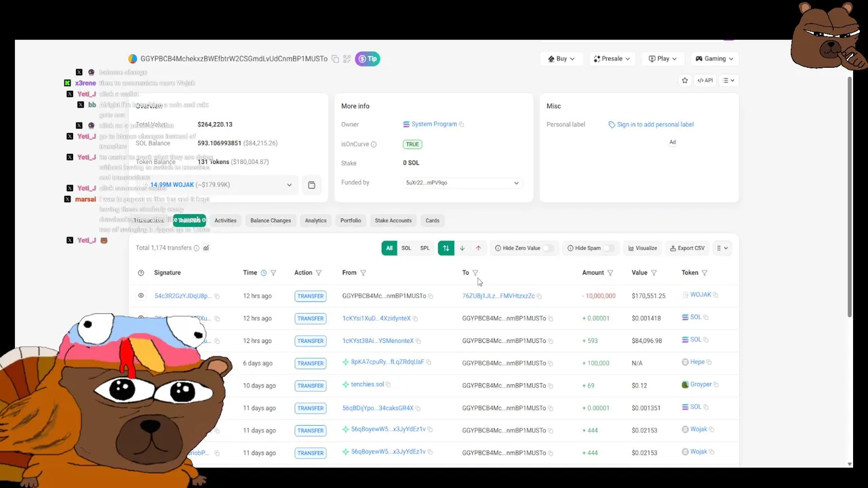Open sender address 1cKYsi1XuD...4XzidynteX

tap(376, 319)
